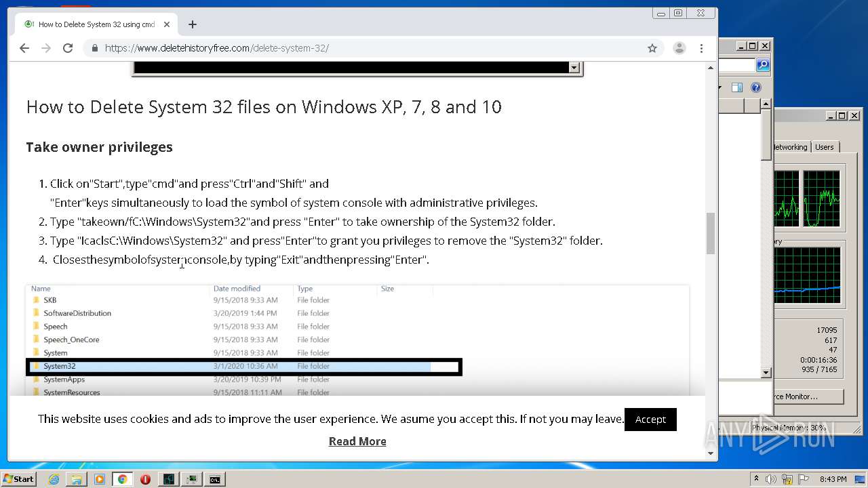Close the 'How to Delete System 32' tab
The height and width of the screenshot is (488, 868).
(x=167, y=24)
